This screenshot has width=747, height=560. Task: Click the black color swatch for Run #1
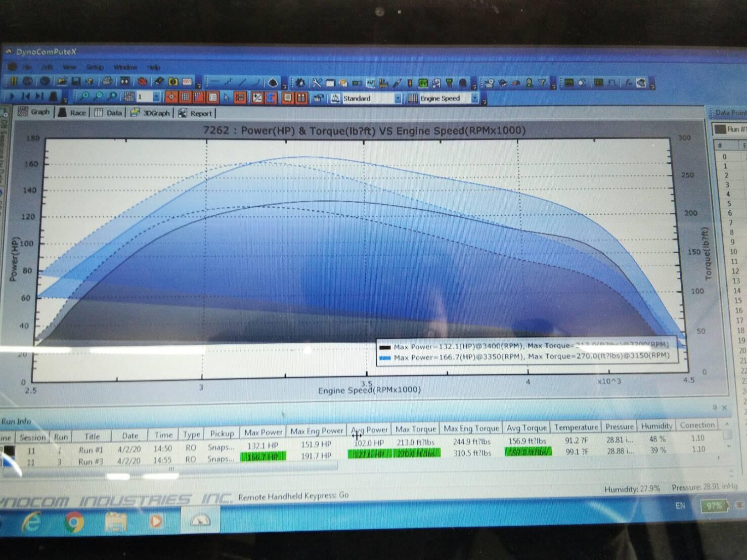9,450
